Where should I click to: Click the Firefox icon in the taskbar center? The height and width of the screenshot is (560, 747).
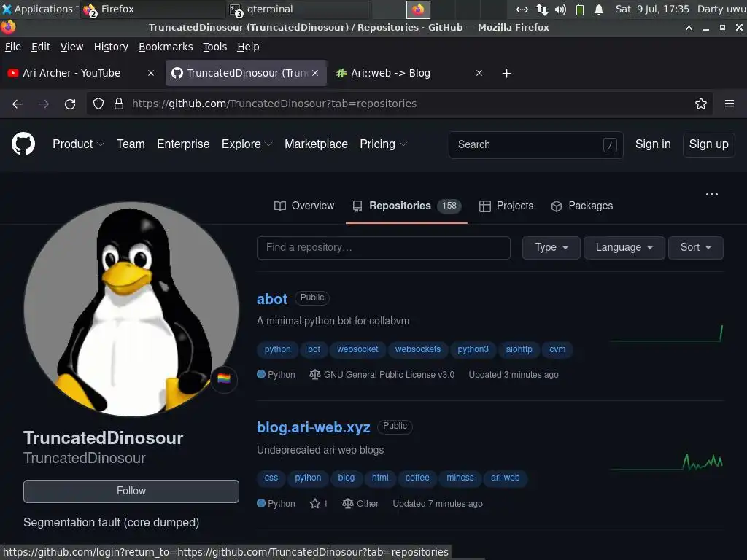(x=418, y=9)
